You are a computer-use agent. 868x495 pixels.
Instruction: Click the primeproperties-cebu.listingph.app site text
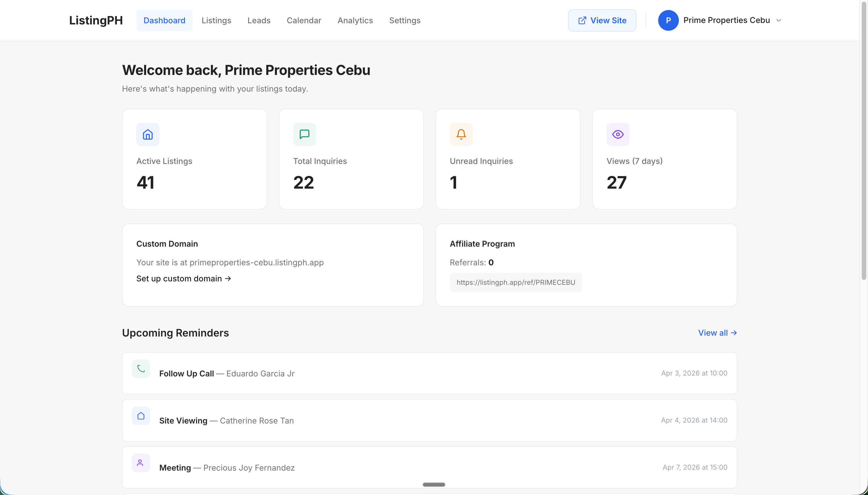point(256,262)
